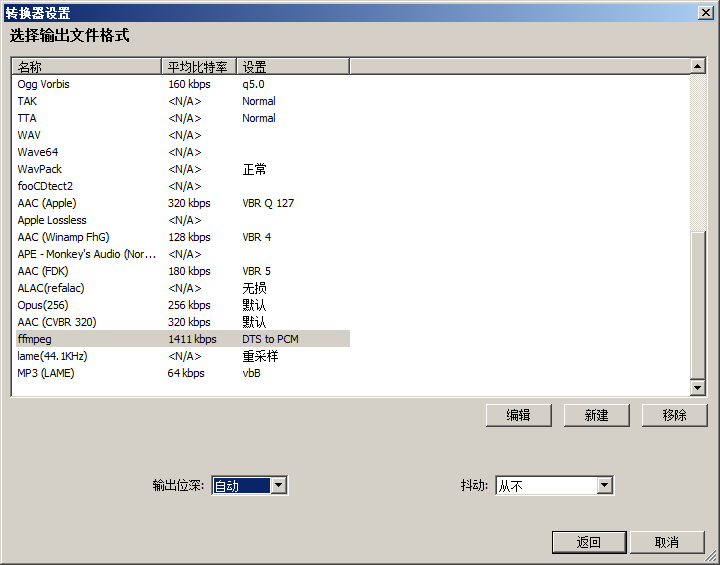Select the AAC (Apple) row
This screenshot has height=565, width=720.
(x=183, y=203)
